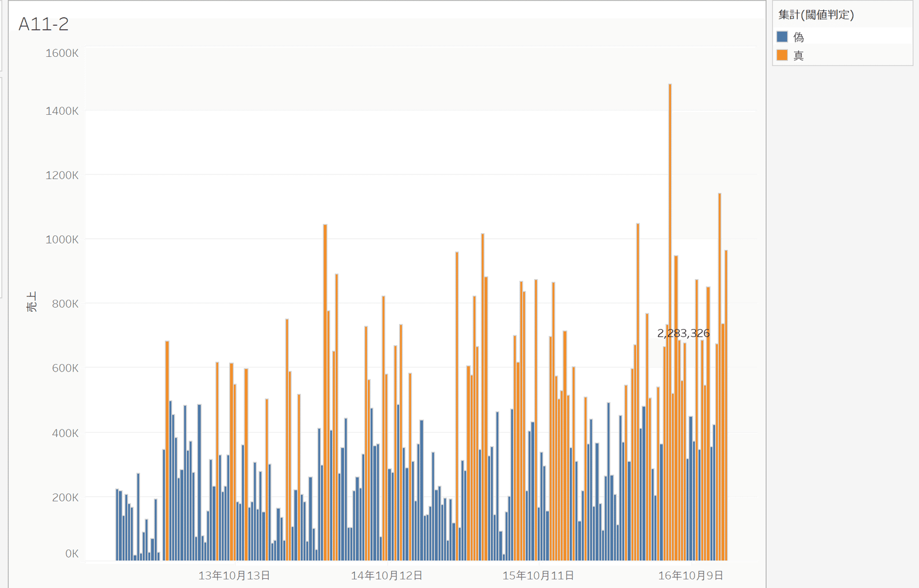Click the A11-2 chart title
The width and height of the screenshot is (919, 588).
pyautogui.click(x=44, y=24)
